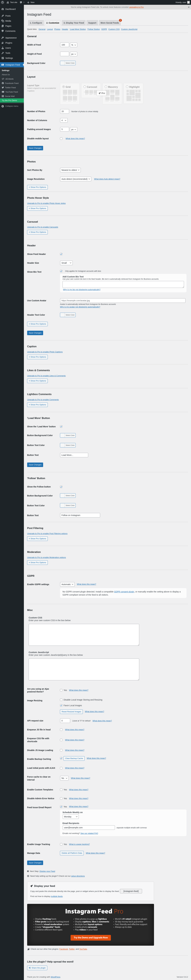Switch to 3. Display Your Feed tab
191x980 pixels.
click(x=74, y=23)
